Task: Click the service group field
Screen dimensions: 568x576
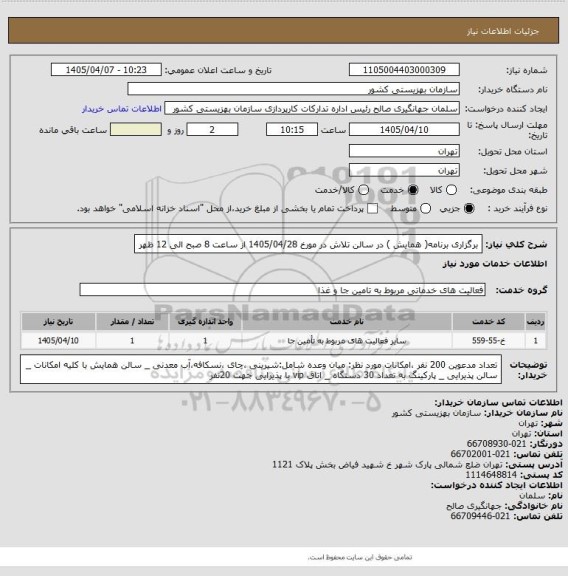Action: pos(282,290)
